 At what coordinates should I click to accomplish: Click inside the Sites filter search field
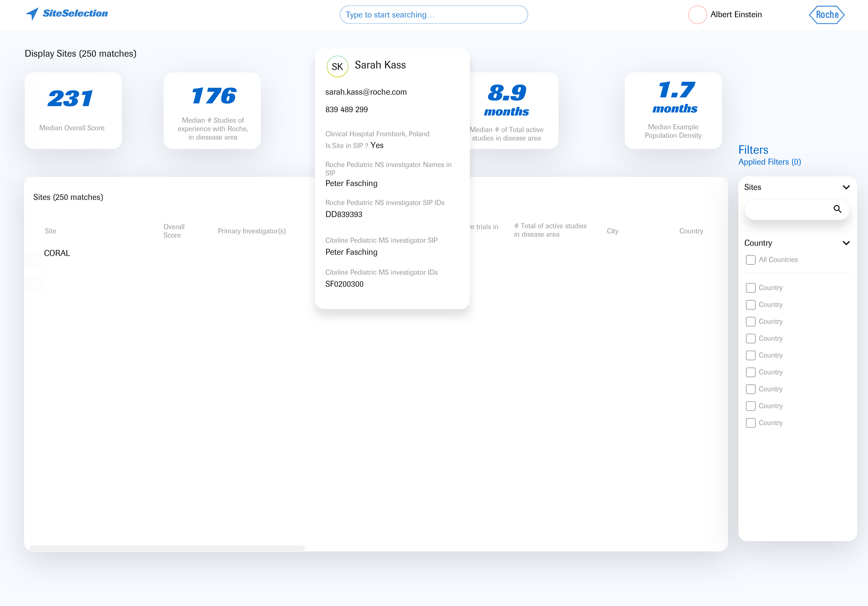(797, 209)
